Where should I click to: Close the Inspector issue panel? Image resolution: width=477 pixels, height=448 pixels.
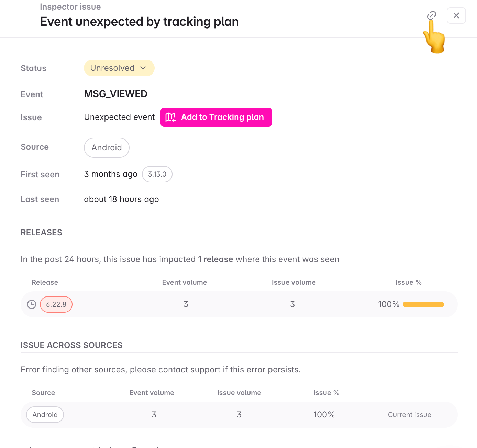point(456,15)
